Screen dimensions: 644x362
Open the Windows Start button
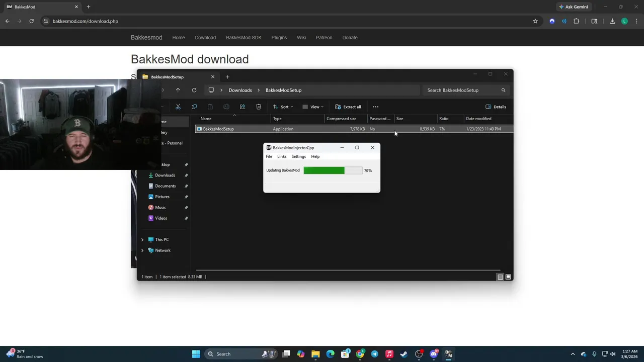click(196, 354)
